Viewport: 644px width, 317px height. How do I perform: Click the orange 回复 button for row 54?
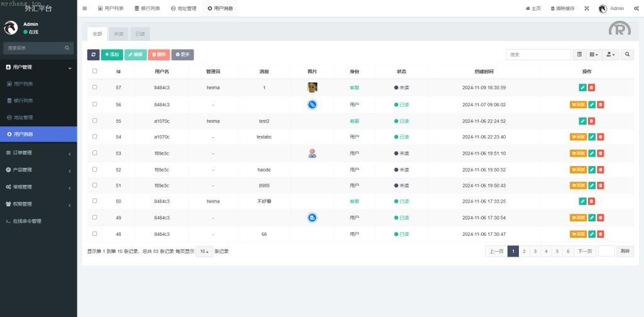[577, 137]
